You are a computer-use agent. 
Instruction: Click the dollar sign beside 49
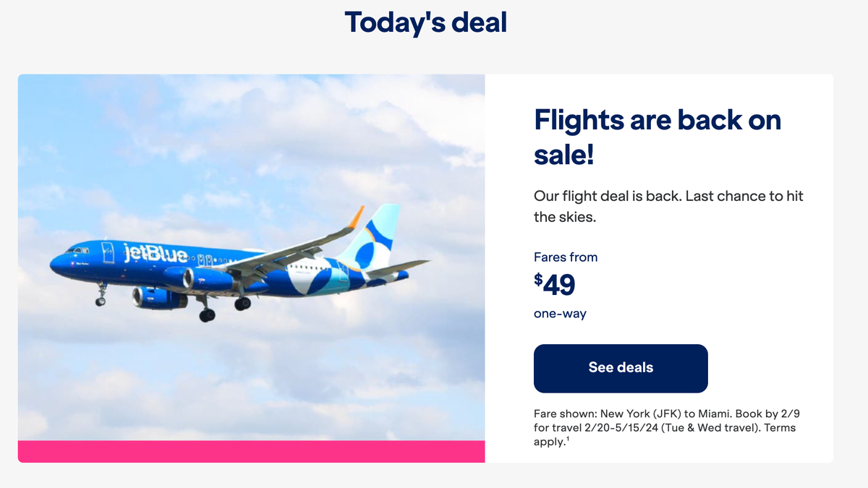click(x=537, y=281)
